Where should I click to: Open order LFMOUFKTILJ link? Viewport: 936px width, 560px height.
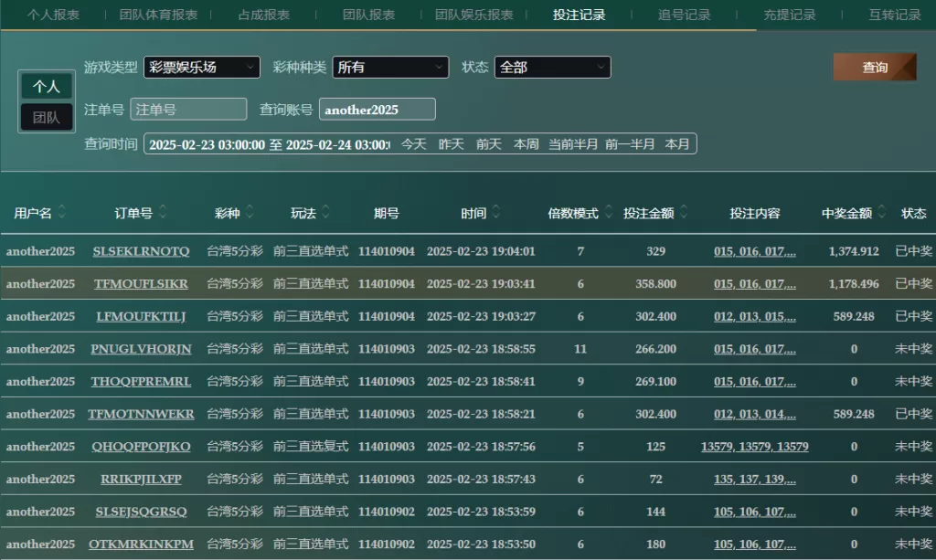[x=141, y=317]
